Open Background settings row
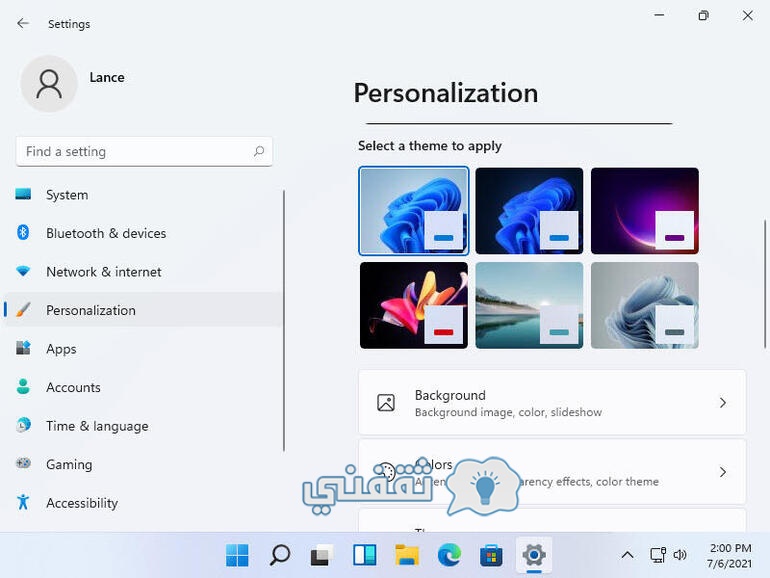Screen dimensions: 770x578 coord(552,402)
